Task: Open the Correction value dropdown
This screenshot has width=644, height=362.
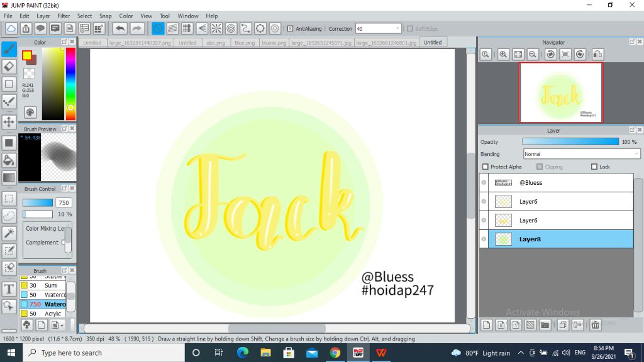Action: coord(397,29)
